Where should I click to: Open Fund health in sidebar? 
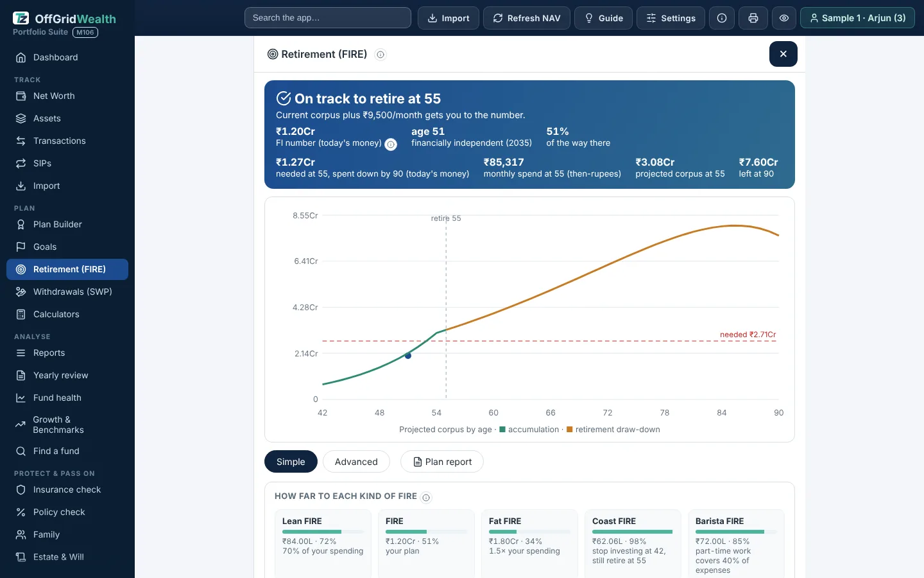tap(67, 398)
